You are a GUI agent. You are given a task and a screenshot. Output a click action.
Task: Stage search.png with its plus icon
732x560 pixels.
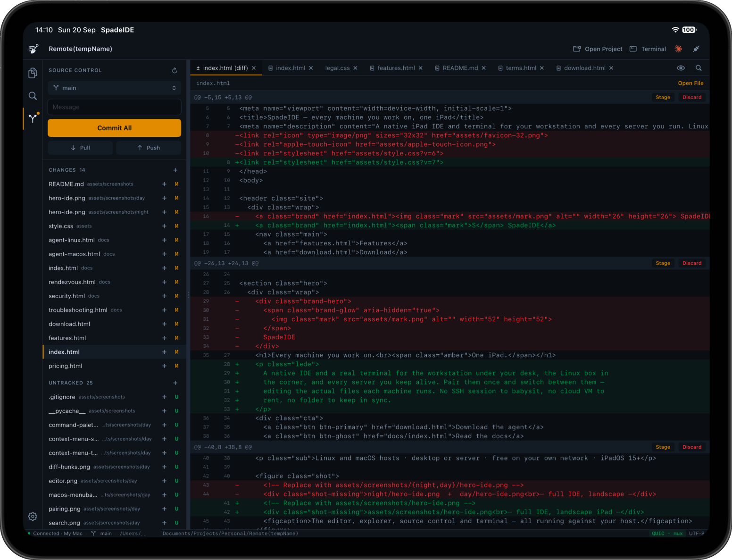coord(164,523)
